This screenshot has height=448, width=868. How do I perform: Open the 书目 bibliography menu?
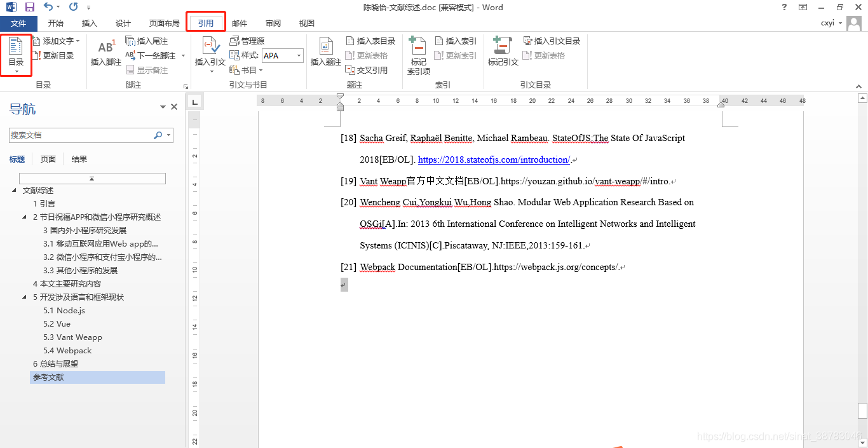click(246, 70)
